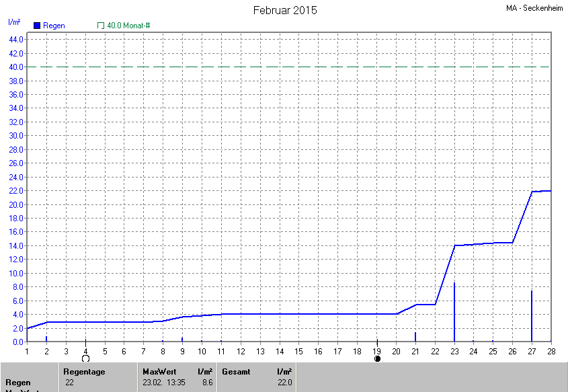Select the 23.02. 13:35 max value cell
This screenshot has width=568, height=392.
tap(163, 383)
